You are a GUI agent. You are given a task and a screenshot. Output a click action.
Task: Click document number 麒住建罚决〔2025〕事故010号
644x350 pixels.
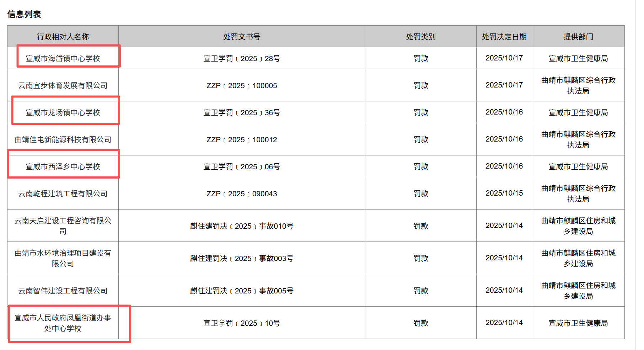(242, 226)
